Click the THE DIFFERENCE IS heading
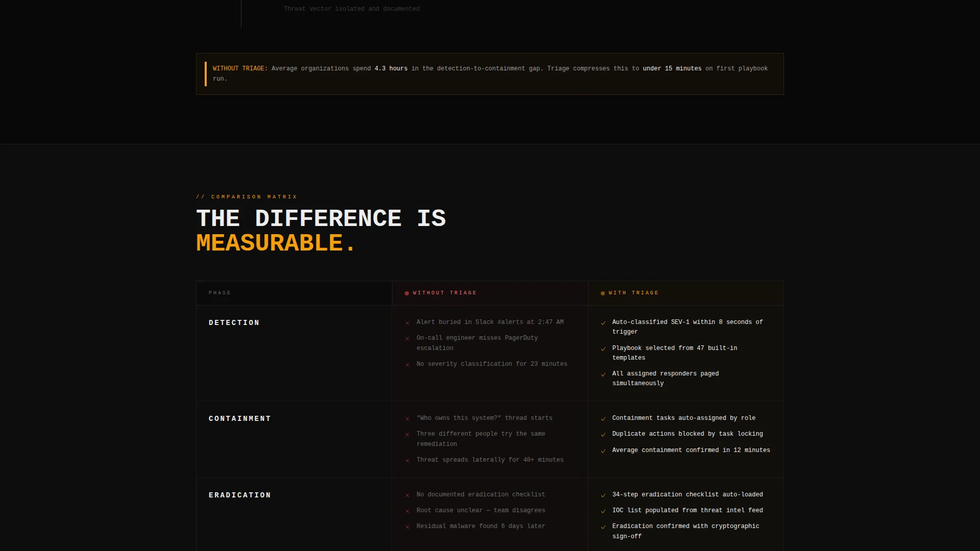This screenshot has height=551, width=980. [321, 218]
